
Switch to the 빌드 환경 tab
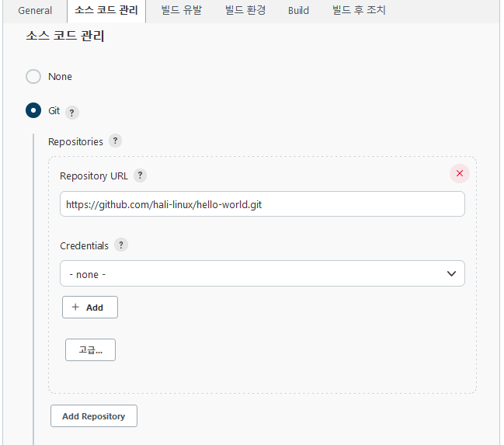[x=245, y=11]
